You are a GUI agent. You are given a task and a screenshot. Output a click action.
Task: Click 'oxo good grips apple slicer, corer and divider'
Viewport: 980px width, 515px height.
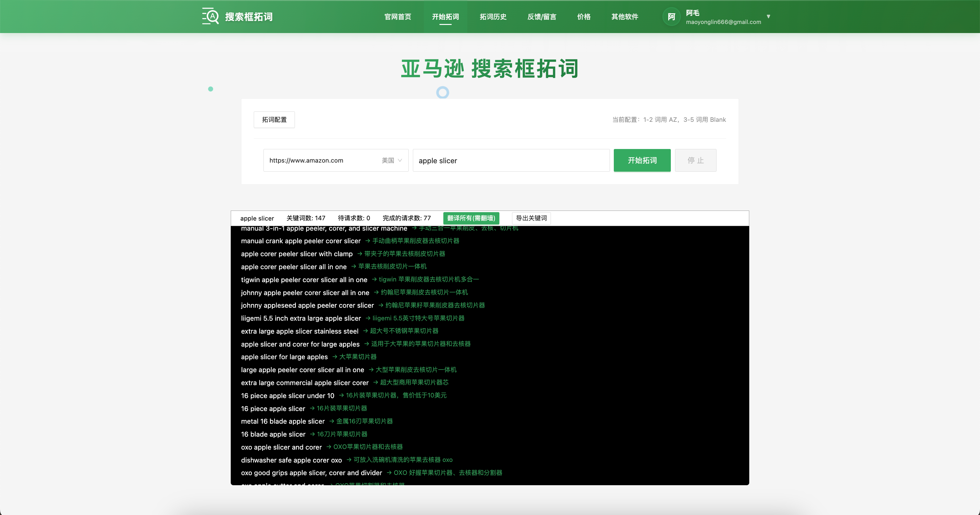click(x=311, y=473)
